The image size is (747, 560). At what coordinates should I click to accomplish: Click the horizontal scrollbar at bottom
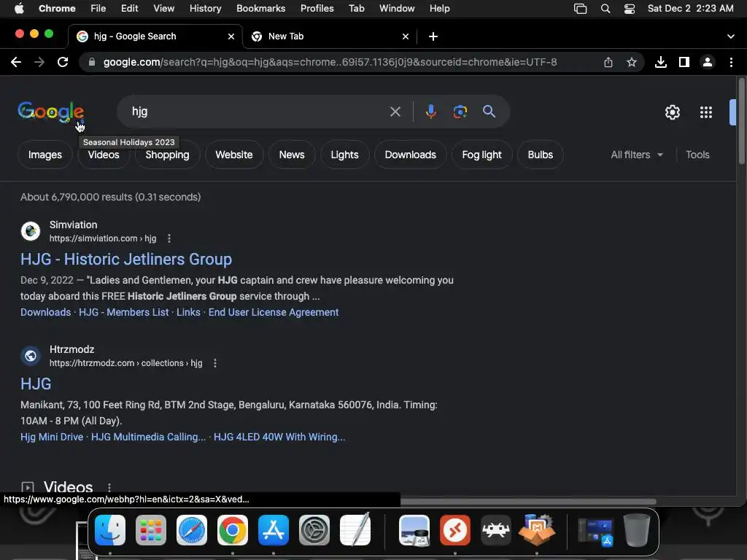click(x=528, y=502)
